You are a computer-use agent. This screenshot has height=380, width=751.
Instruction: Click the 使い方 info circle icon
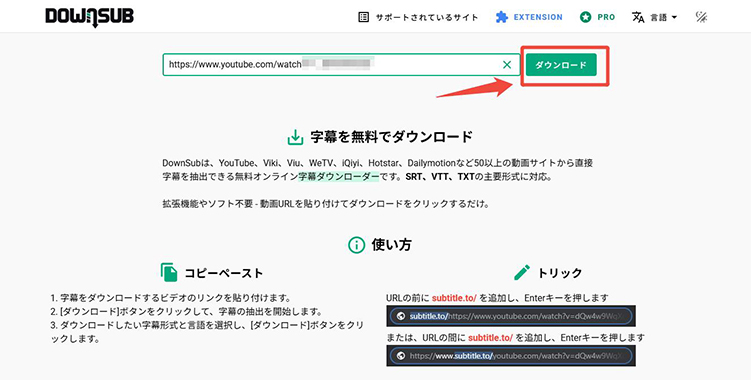(356, 245)
